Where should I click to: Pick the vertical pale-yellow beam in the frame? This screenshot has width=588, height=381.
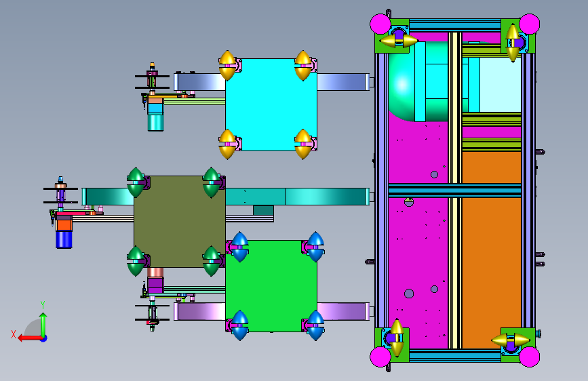pyautogui.click(x=455, y=190)
